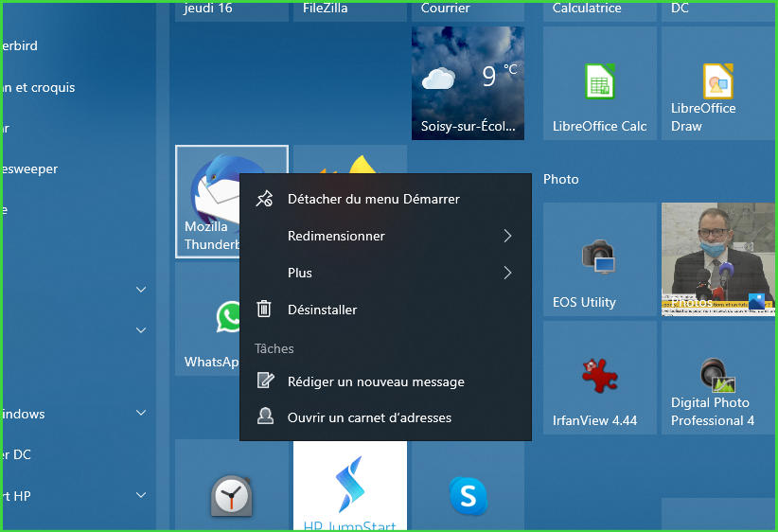Open the Soisy-sur-École weather tile
This screenshot has height=532, width=778.
point(468,83)
